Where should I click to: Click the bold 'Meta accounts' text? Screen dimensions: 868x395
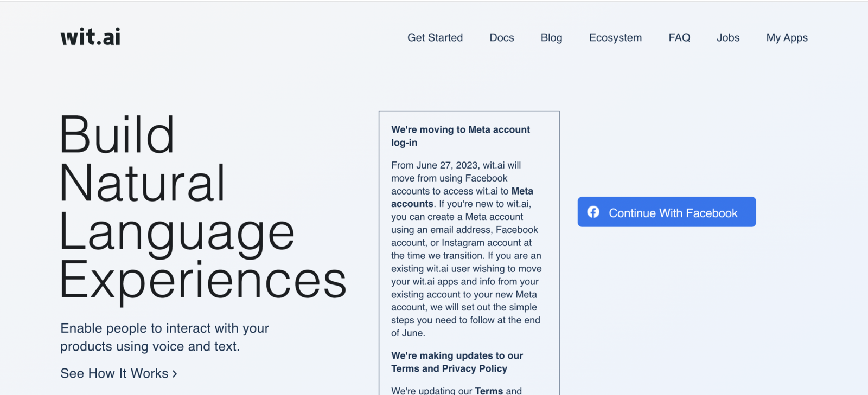coord(462,197)
